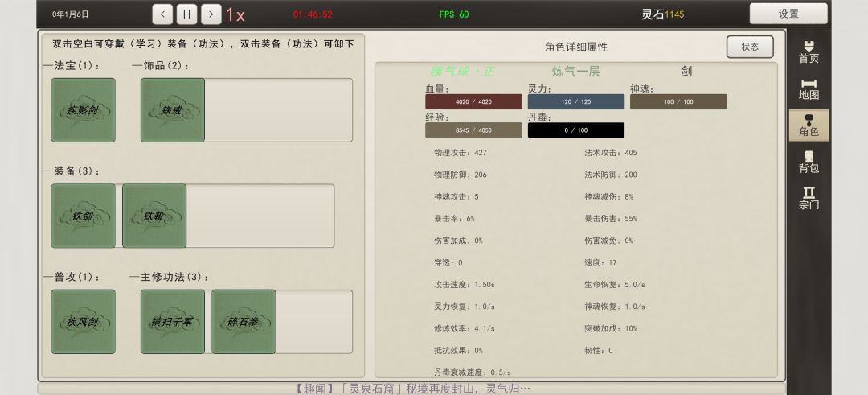
Task: Click the 韧性: 0 stat
Action: (599, 350)
